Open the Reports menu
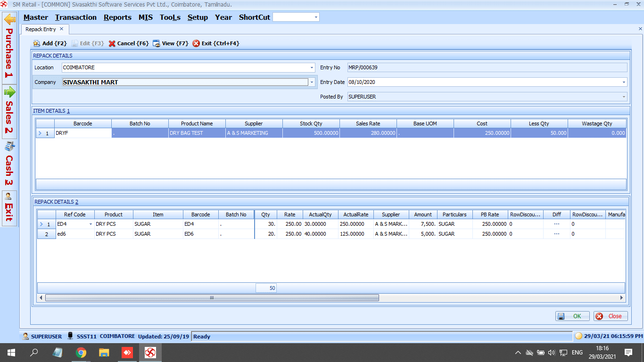This screenshot has height=362, width=644. [117, 17]
